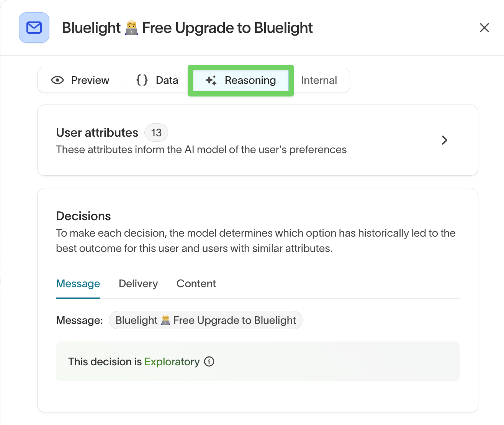Click the curly braces Data icon
Viewport: 504px width, 425px height.
[142, 80]
